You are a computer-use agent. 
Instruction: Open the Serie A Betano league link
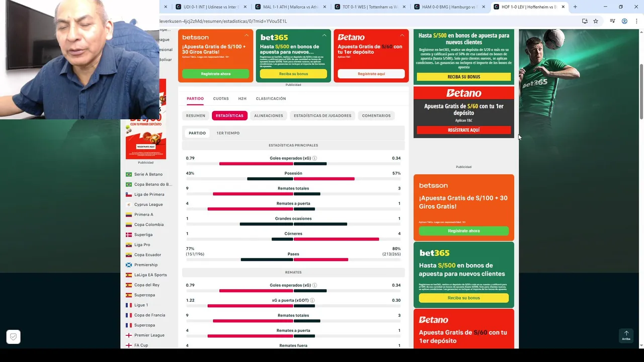148,174
